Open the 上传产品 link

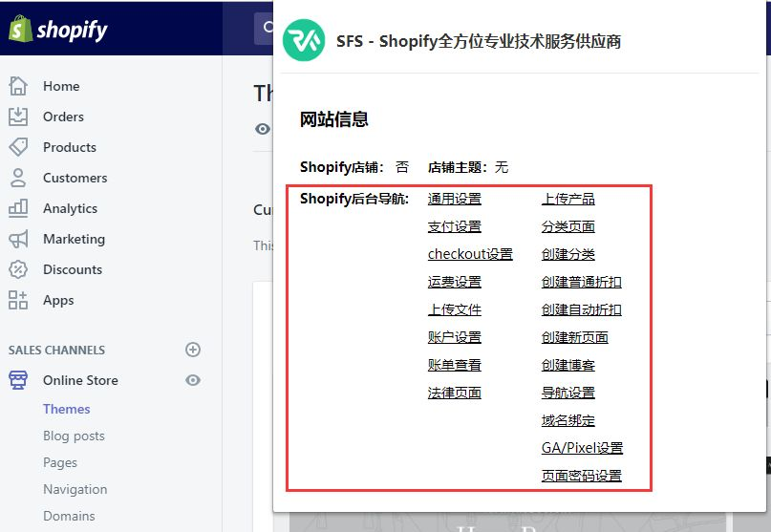tap(568, 199)
